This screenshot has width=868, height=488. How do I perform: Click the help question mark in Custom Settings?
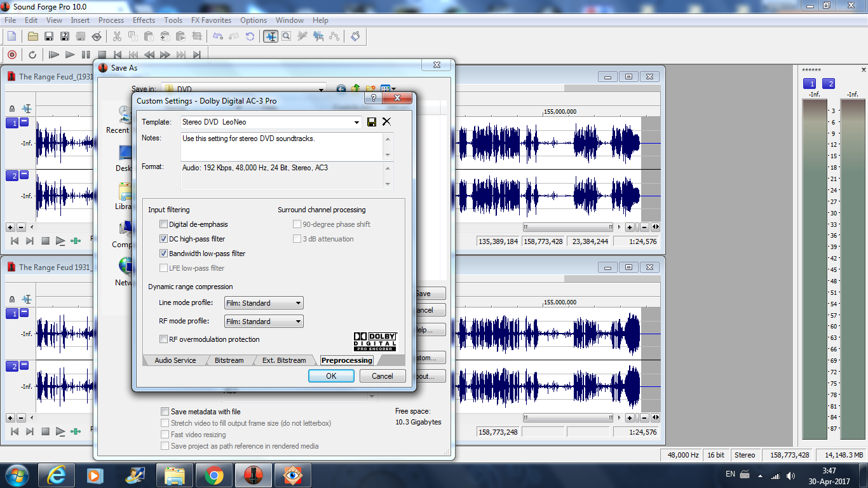tap(373, 98)
